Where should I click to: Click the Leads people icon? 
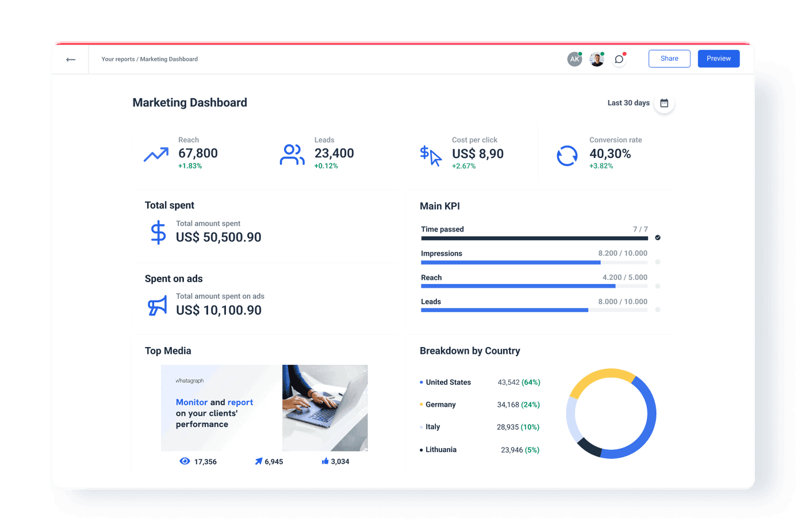(292, 154)
